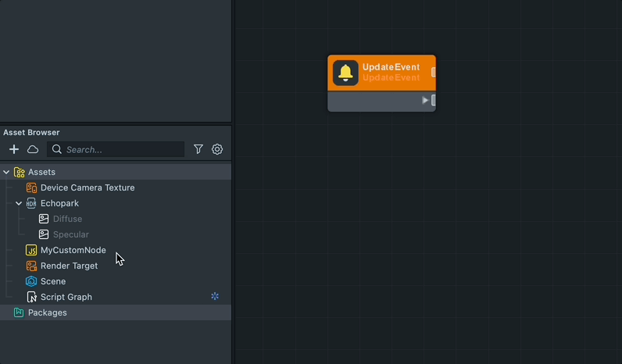The image size is (622, 364).
Task: Open the cloud asset library icon
Action: [x=33, y=149]
